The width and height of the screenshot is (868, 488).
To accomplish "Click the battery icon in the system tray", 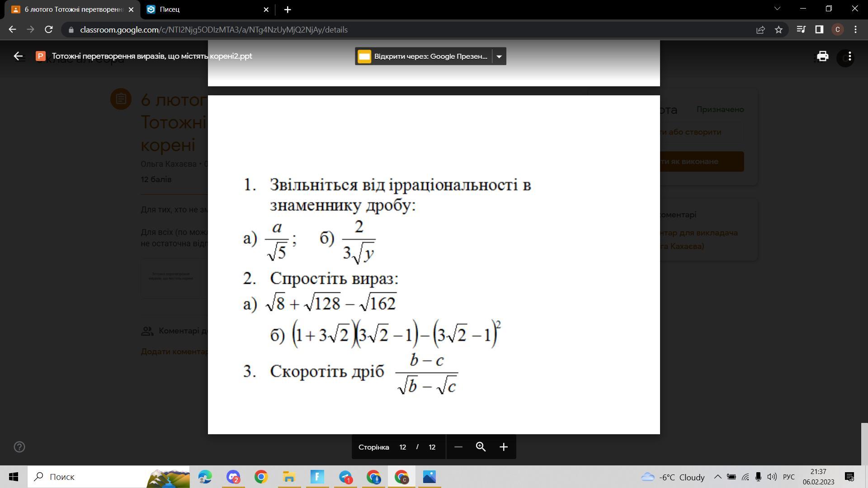I will (x=731, y=477).
